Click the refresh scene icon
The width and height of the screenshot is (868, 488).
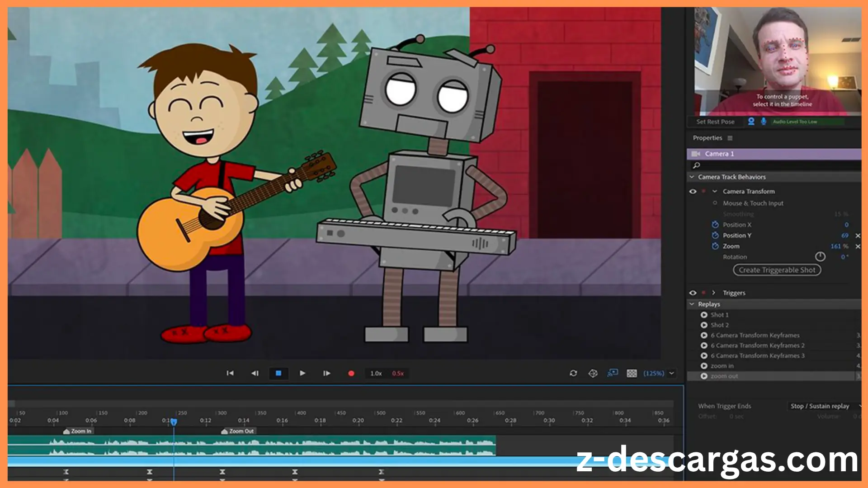click(x=573, y=373)
